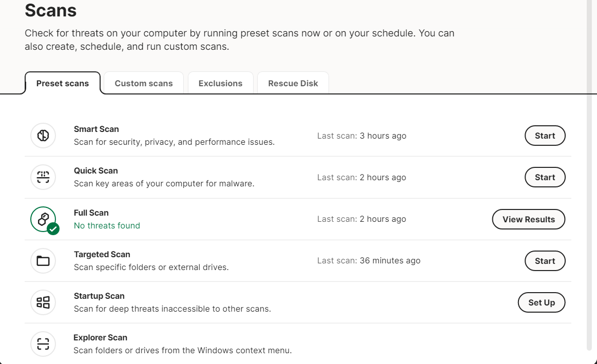The image size is (597, 364).
Task: Click the No threats found link
Action: coord(107,225)
